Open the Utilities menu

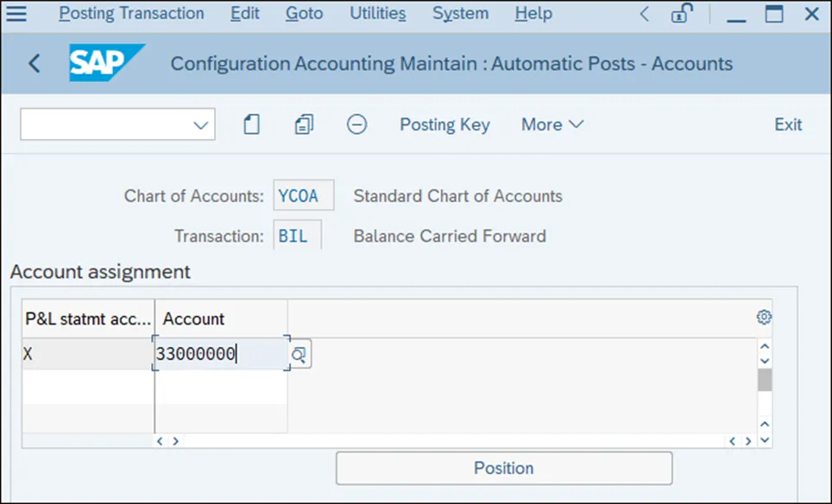point(378,14)
